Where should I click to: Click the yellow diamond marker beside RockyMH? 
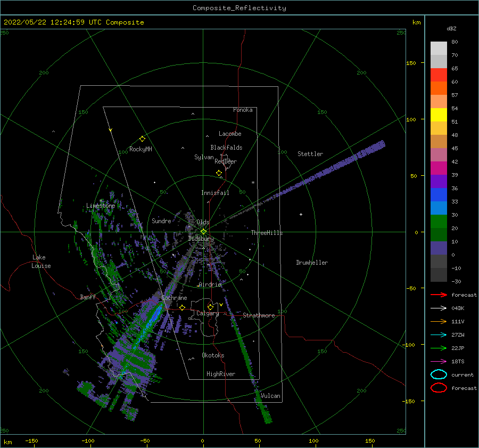coord(142,139)
